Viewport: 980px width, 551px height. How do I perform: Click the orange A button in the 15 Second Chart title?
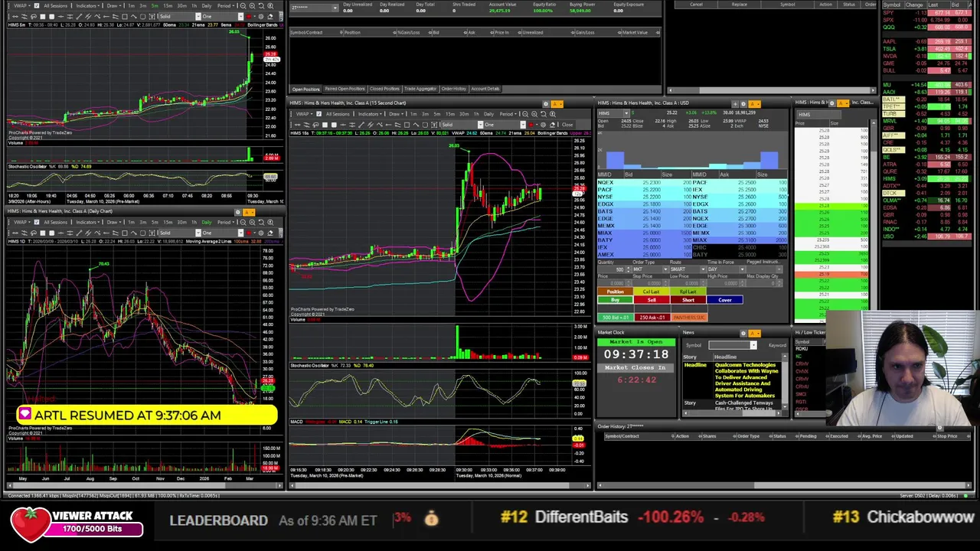pos(557,104)
